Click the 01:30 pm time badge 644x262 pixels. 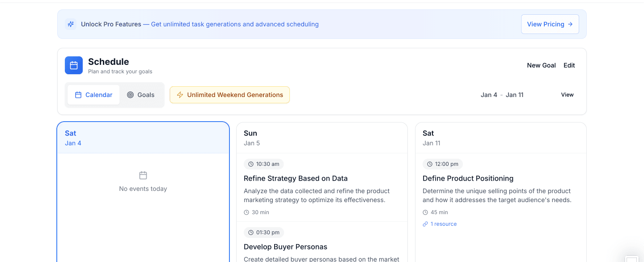point(264,232)
